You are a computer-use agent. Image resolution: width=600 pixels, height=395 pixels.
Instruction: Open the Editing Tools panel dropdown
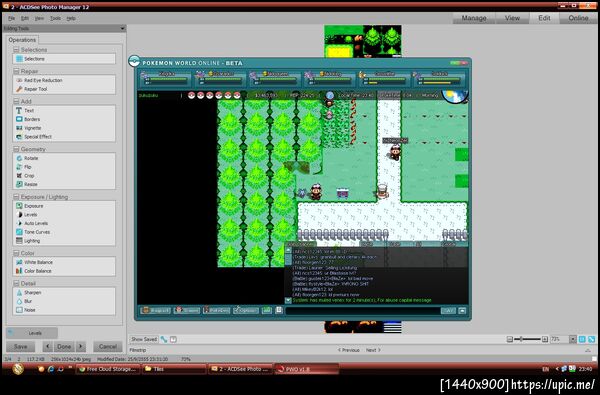[x=122, y=29]
